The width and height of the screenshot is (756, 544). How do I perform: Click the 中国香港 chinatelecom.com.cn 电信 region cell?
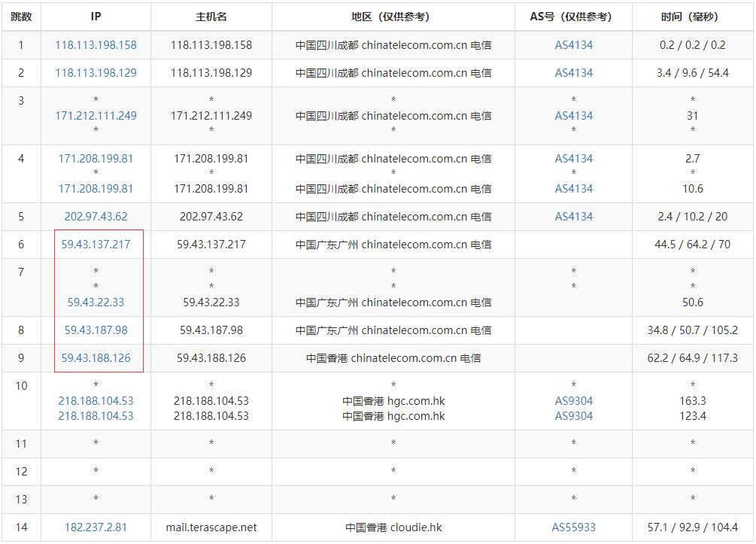[x=393, y=358]
